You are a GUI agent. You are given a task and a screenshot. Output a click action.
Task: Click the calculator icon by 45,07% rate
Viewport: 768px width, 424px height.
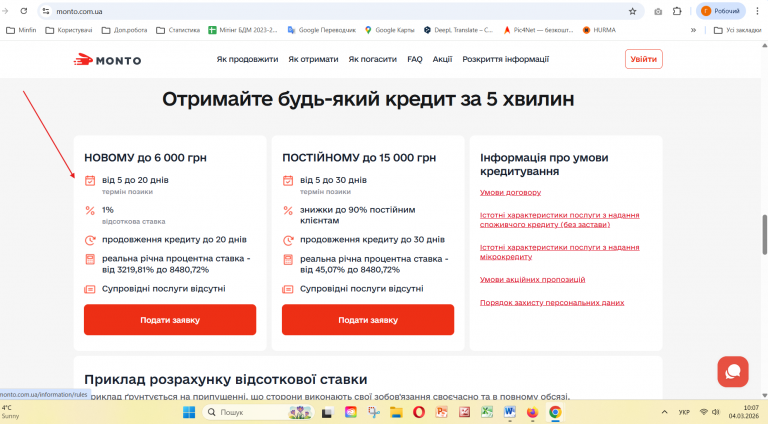coord(288,259)
